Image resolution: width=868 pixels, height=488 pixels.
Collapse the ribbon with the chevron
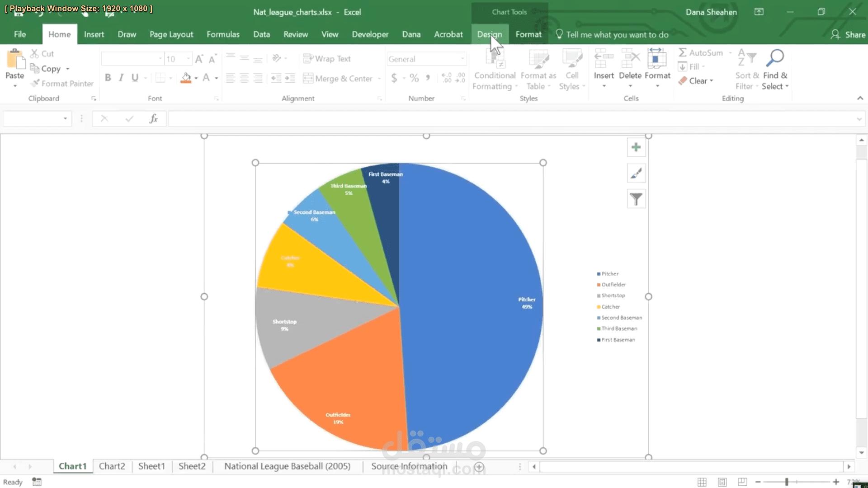(x=860, y=98)
